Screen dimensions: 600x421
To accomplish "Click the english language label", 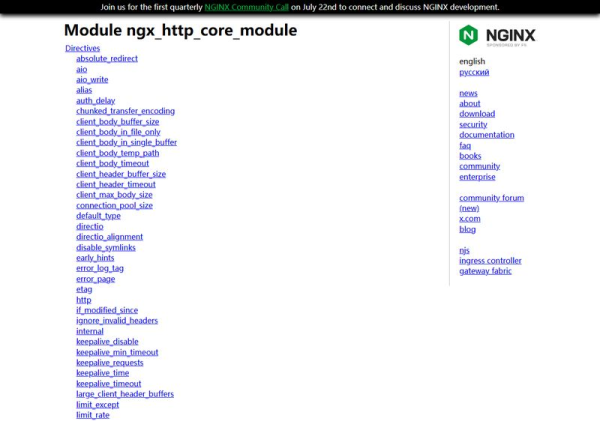I will [472, 62].
